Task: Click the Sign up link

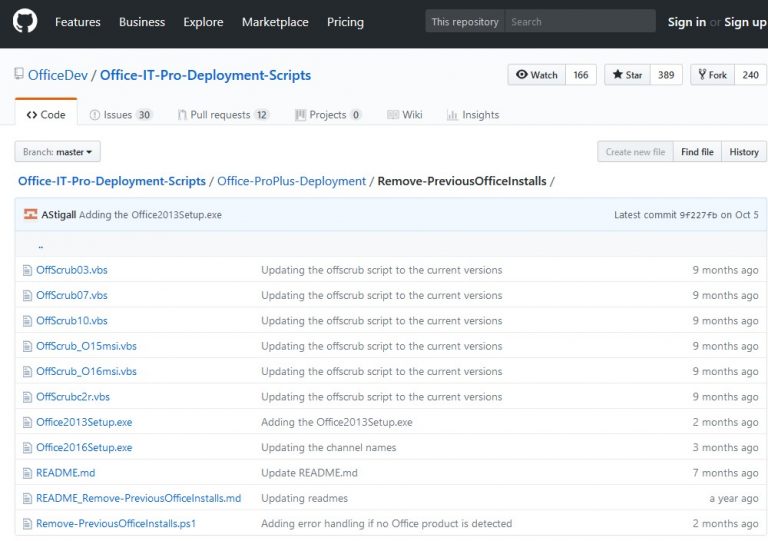Action: point(745,22)
